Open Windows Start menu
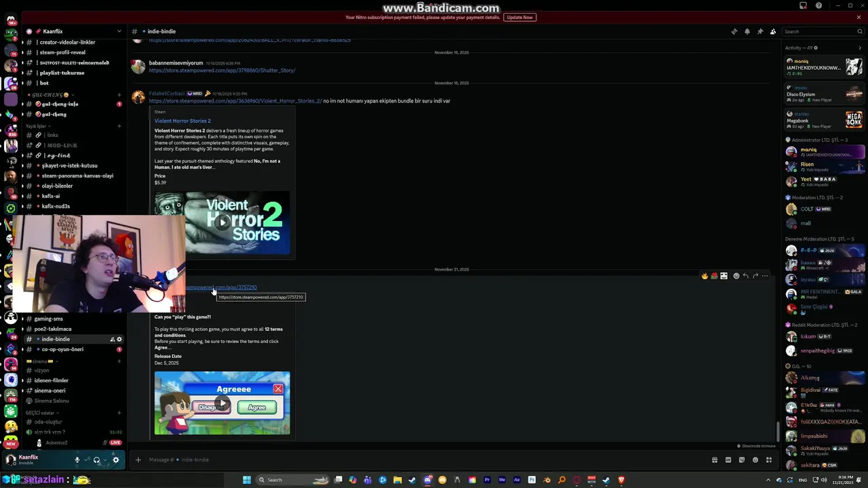 (247, 480)
